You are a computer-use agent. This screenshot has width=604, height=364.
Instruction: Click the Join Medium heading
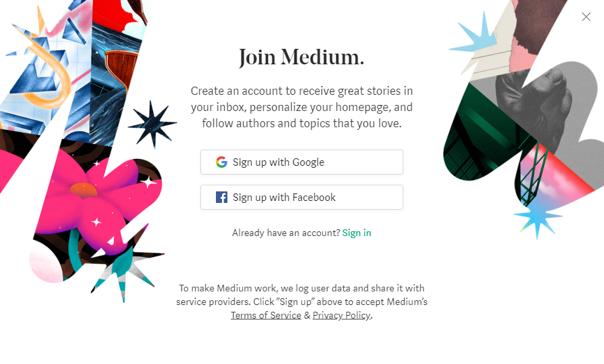click(x=302, y=57)
